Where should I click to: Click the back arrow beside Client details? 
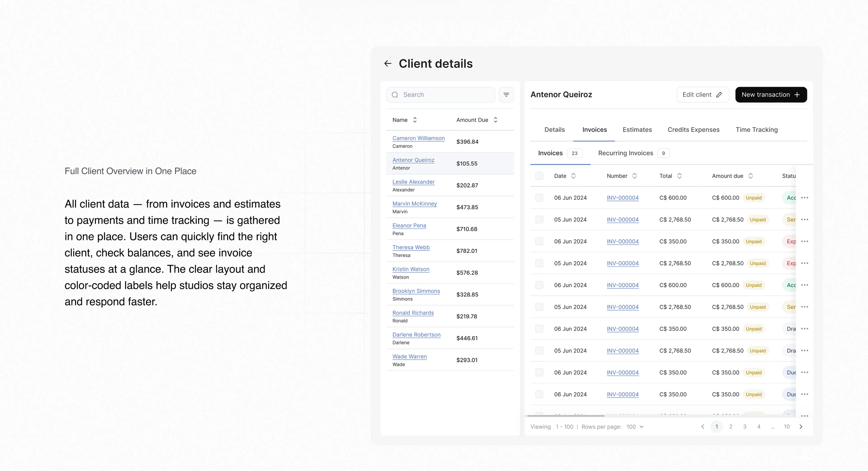pyautogui.click(x=388, y=63)
